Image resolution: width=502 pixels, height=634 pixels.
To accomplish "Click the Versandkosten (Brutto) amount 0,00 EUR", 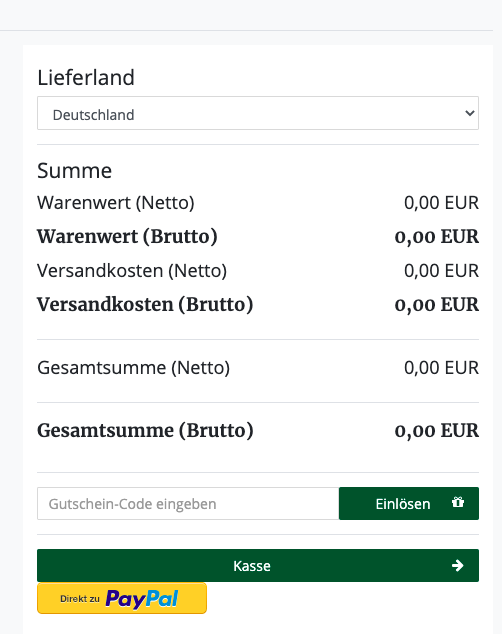I will pos(437,305).
